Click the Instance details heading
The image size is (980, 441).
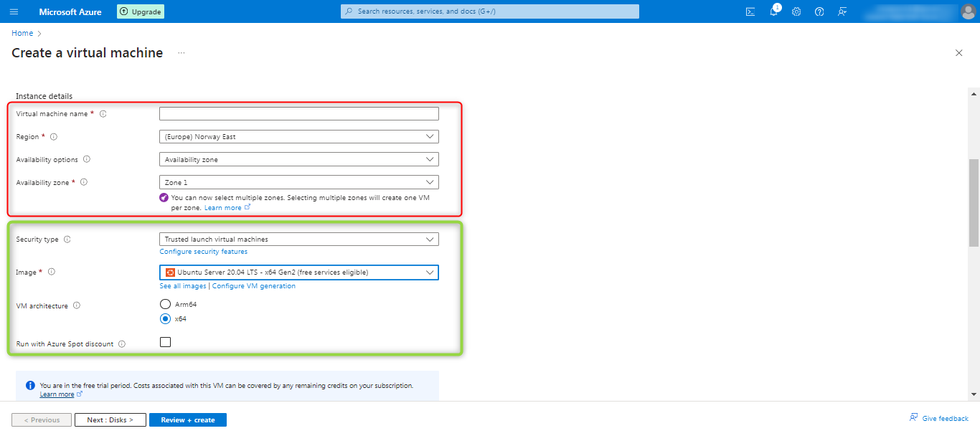click(x=44, y=96)
